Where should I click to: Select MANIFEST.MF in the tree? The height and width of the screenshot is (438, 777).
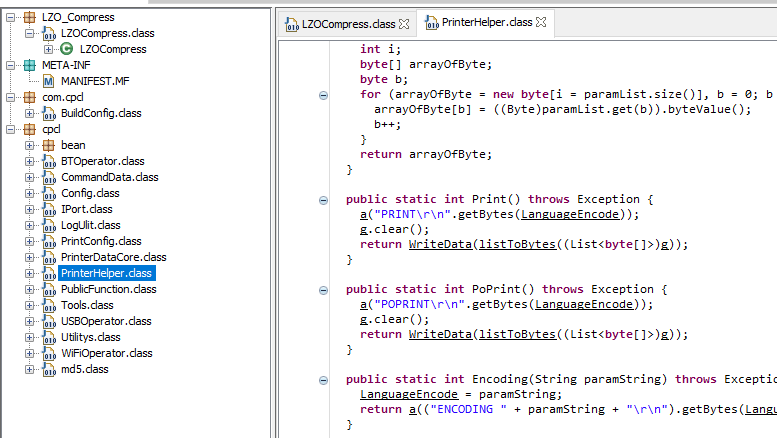(x=95, y=81)
